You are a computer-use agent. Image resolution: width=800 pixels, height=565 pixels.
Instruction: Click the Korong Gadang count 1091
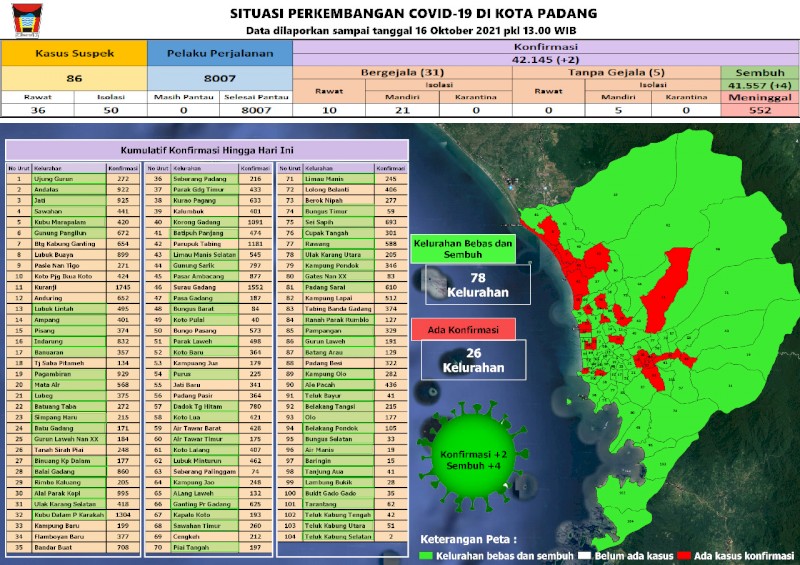[255, 222]
